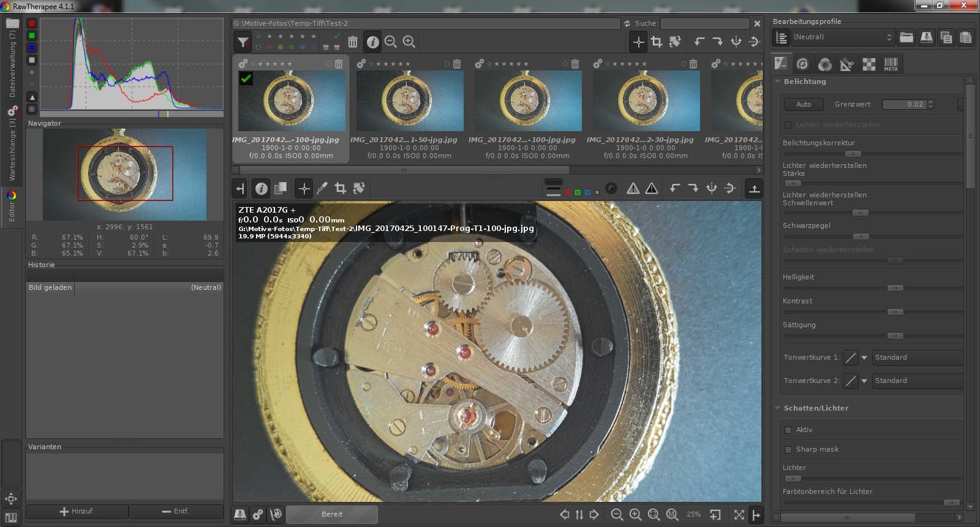
Task: Copy the processing profile to clipboard
Action: tap(946, 37)
